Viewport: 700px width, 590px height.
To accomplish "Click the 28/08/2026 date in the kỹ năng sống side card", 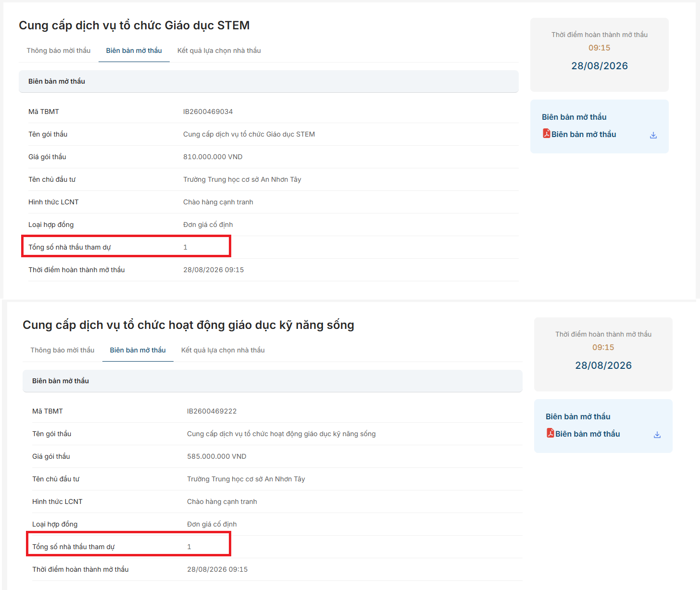I will (603, 365).
